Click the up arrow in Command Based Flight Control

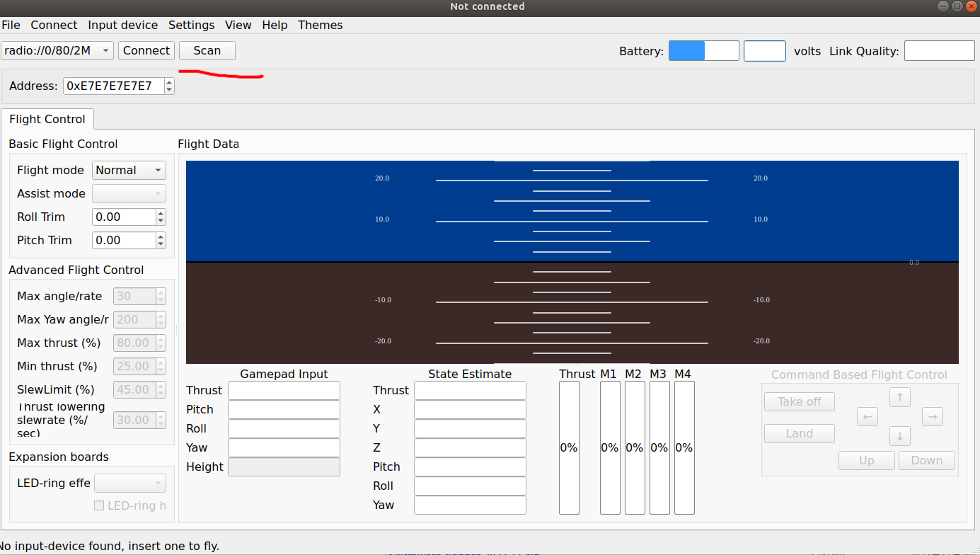click(x=899, y=397)
